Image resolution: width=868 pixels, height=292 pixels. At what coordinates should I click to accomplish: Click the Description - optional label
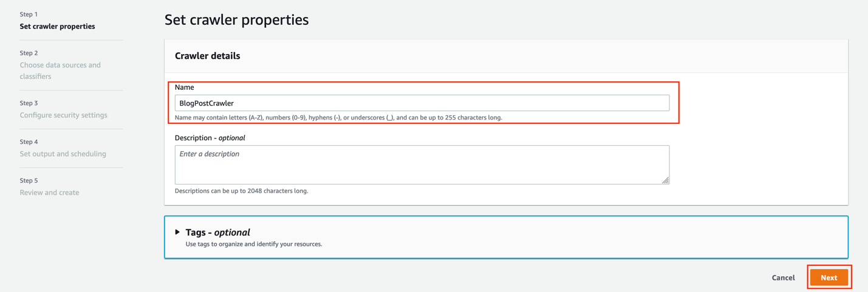pyautogui.click(x=210, y=138)
